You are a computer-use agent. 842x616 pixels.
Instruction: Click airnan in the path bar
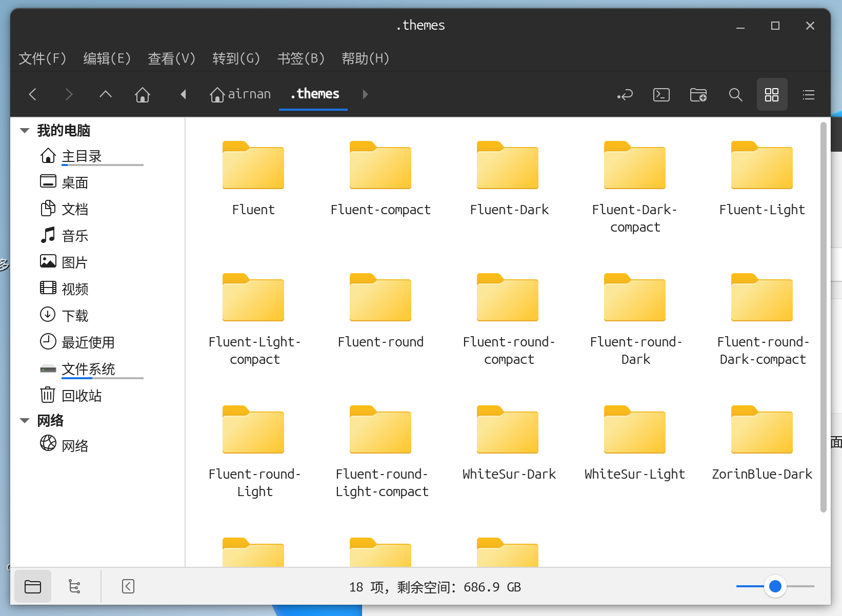[240, 94]
